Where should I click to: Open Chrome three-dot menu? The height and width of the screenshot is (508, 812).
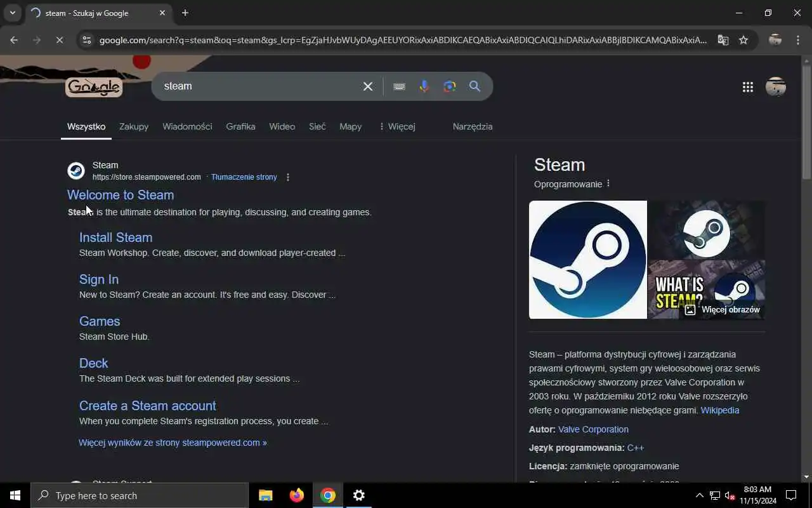tap(798, 40)
